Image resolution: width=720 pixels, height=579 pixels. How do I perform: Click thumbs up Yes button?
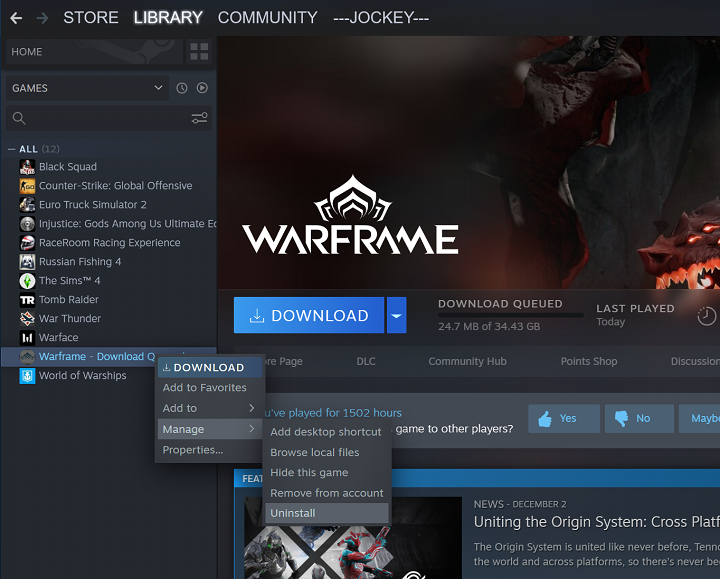[x=564, y=418]
